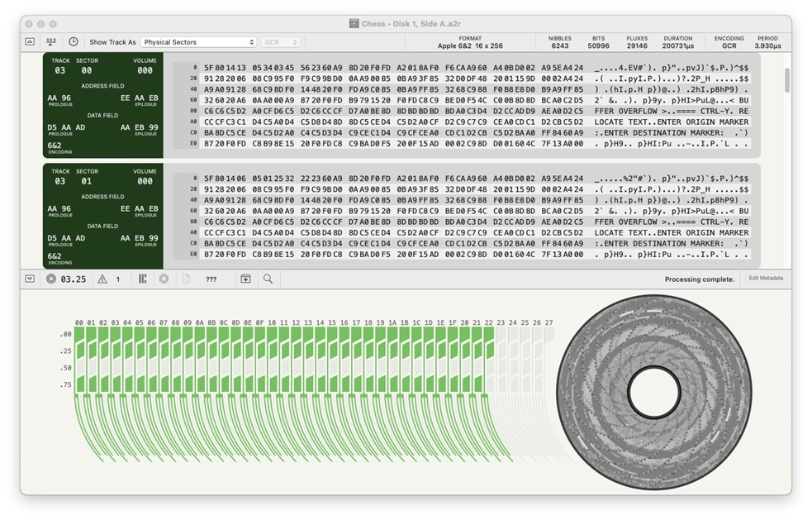The height and width of the screenshot is (520, 812).
Task: Click the clock icon in the top toolbar
Action: (x=73, y=41)
